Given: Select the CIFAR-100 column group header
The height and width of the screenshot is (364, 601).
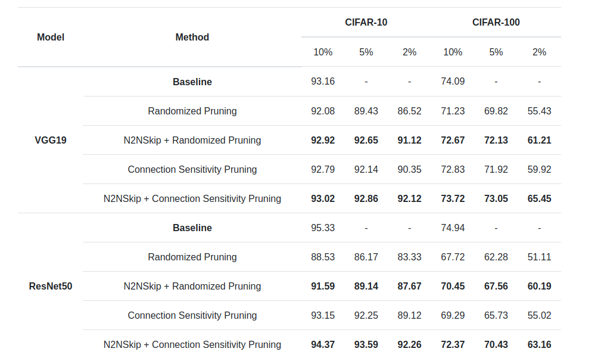Looking at the screenshot, I should [496, 23].
